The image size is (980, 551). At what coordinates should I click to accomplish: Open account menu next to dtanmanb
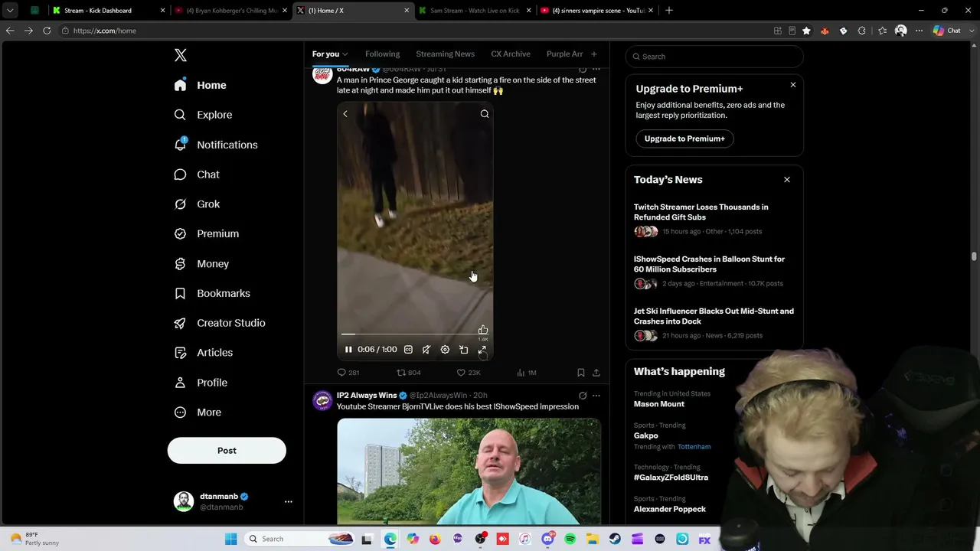pyautogui.click(x=289, y=502)
